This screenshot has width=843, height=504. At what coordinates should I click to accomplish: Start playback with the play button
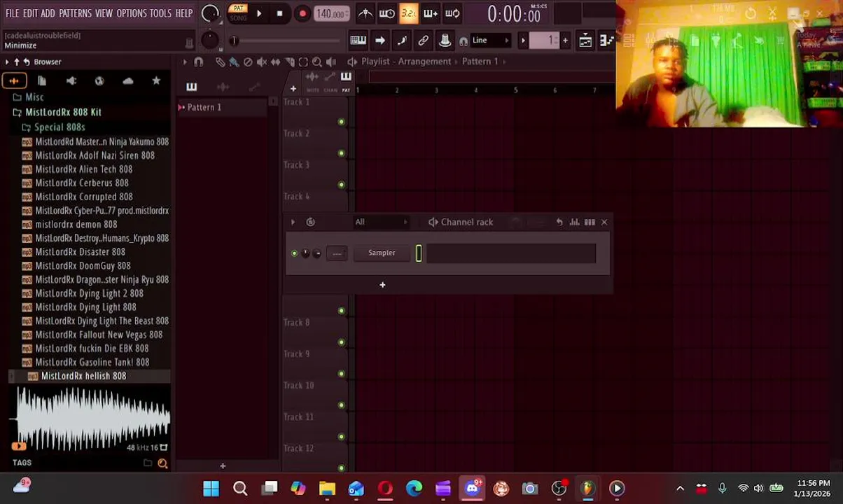point(259,13)
